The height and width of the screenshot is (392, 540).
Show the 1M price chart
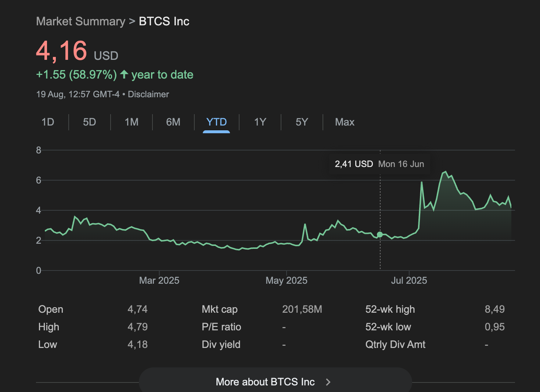tap(132, 122)
